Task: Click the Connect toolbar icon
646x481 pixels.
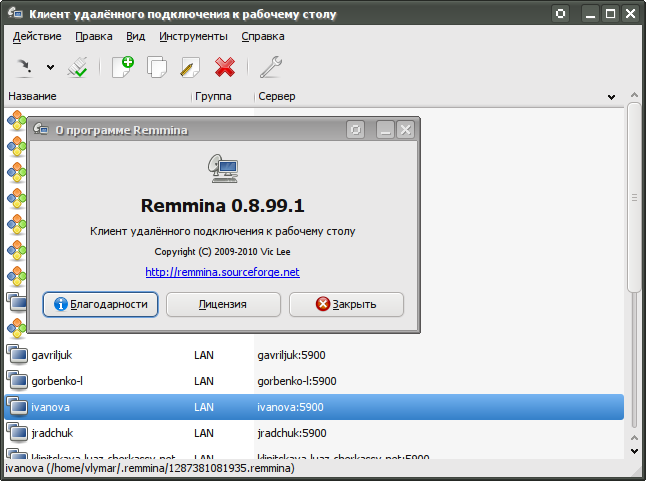Action: pos(24,67)
